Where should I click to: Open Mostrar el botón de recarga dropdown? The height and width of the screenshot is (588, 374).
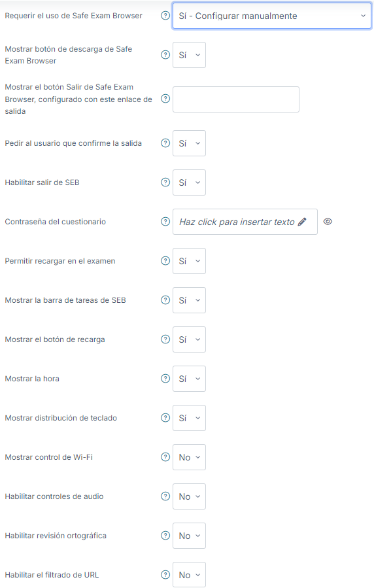coord(189,339)
